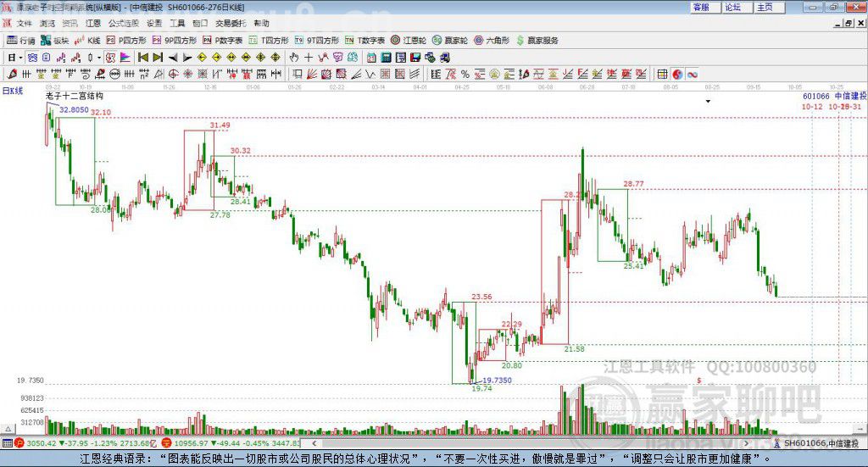Open the T四方形 tool

click(269, 41)
